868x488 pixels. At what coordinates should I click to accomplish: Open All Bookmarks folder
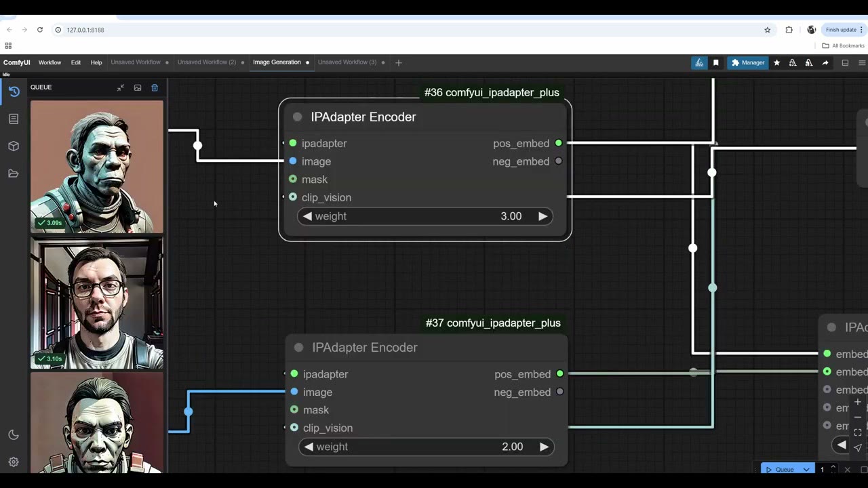tap(844, 46)
